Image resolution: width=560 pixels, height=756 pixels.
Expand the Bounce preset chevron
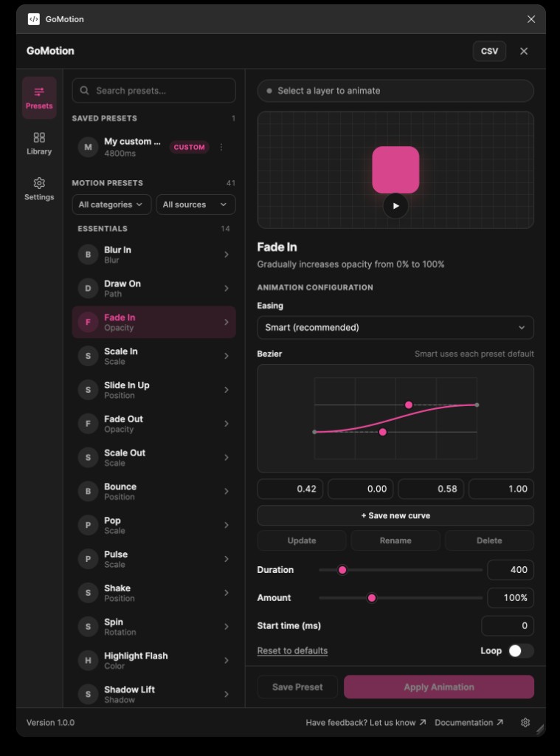tap(227, 491)
